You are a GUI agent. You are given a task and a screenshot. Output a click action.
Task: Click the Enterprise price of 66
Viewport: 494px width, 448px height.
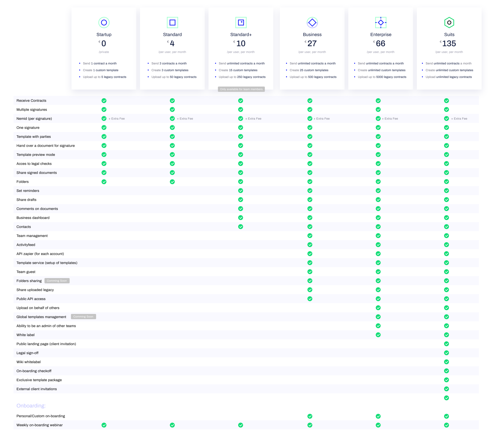(x=381, y=43)
